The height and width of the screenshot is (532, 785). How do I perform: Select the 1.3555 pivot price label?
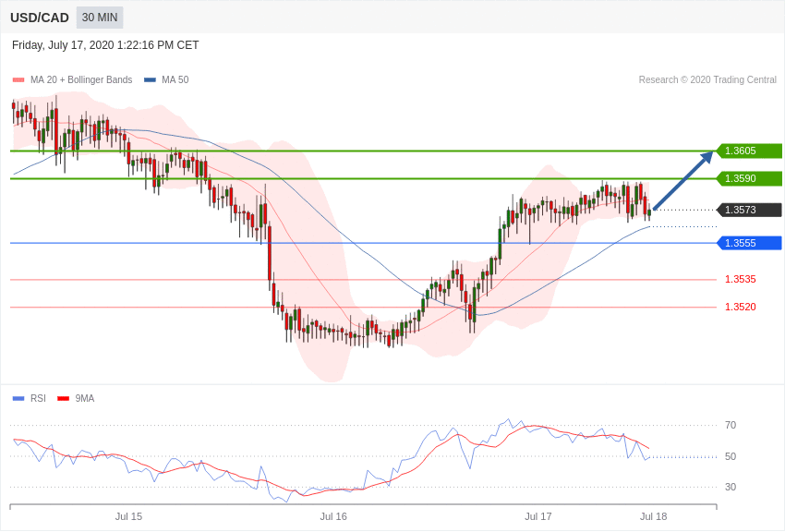click(x=750, y=243)
